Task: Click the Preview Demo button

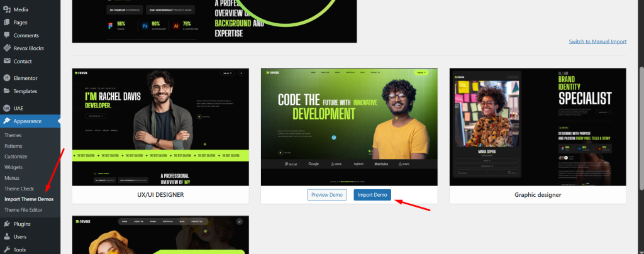Action: 327,195
